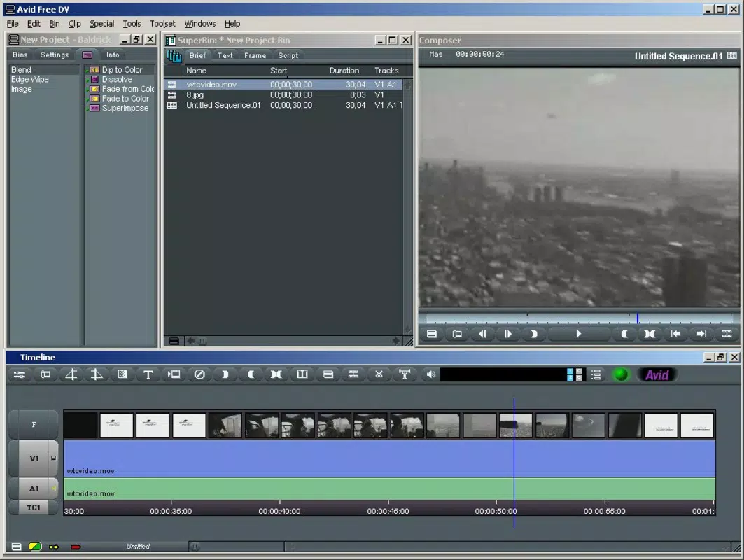744x560 pixels.
Task: Select the 8.jpg clip in SuperBin
Action: point(283,95)
